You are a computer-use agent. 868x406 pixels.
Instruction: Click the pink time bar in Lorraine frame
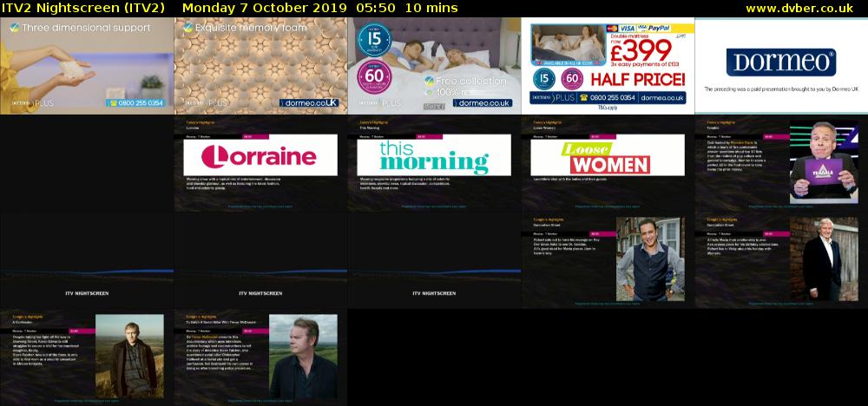[255, 136]
